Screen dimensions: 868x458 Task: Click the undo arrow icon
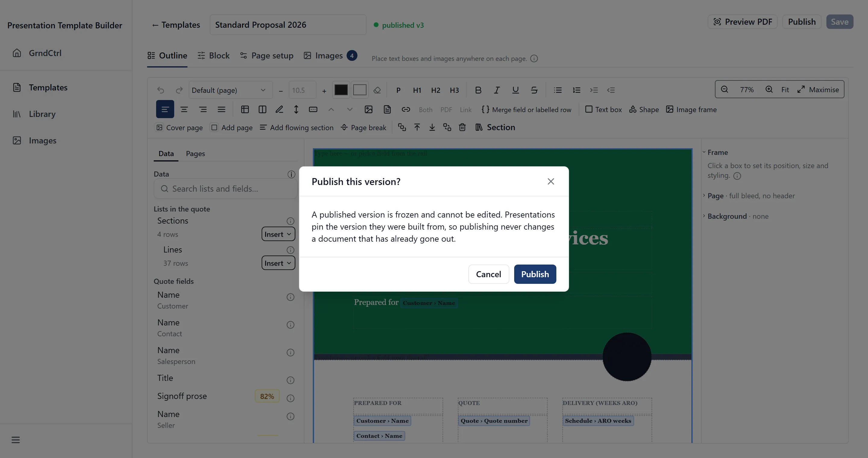pos(161,90)
